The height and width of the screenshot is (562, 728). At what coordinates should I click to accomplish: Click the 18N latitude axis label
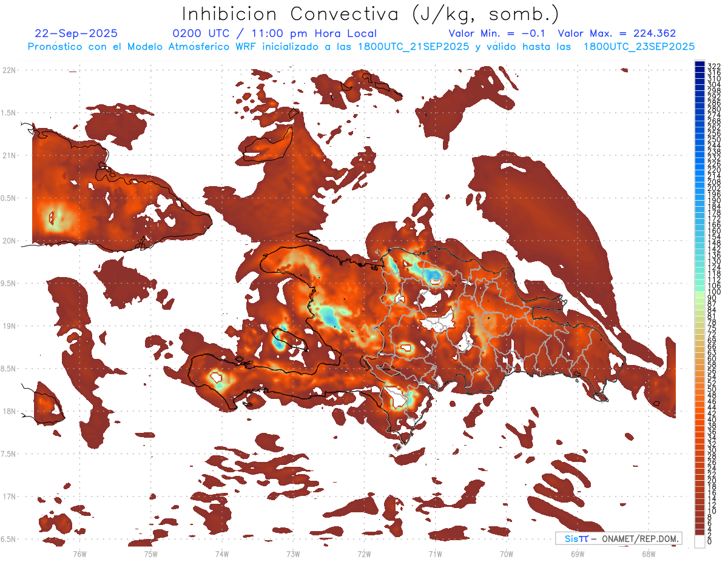[x=10, y=411]
